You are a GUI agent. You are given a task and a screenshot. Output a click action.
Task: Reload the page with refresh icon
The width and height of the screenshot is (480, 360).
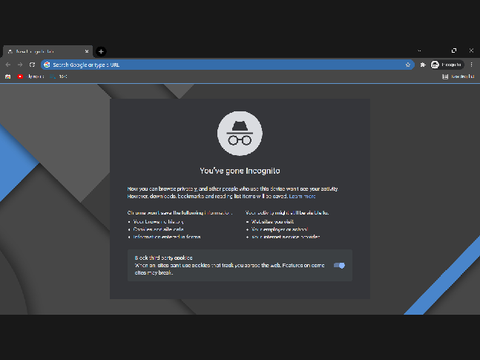[x=32, y=65]
